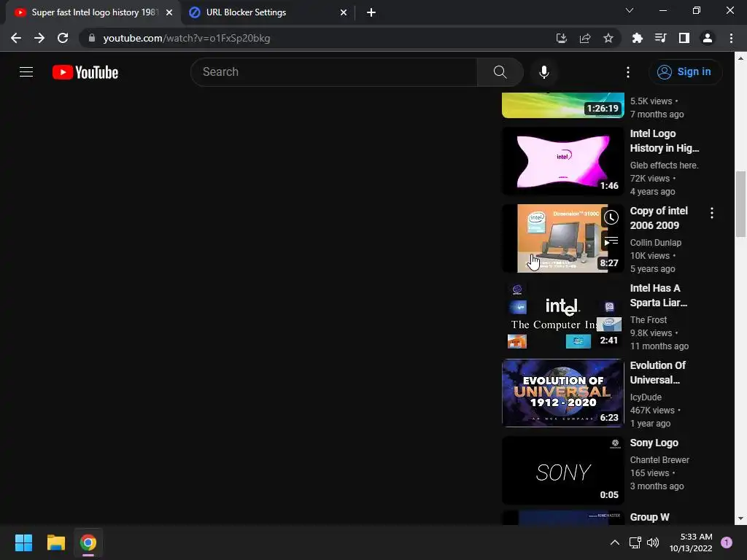Grab the vertical scrollbar thumb
The height and width of the screenshot is (560, 747).
[740, 204]
